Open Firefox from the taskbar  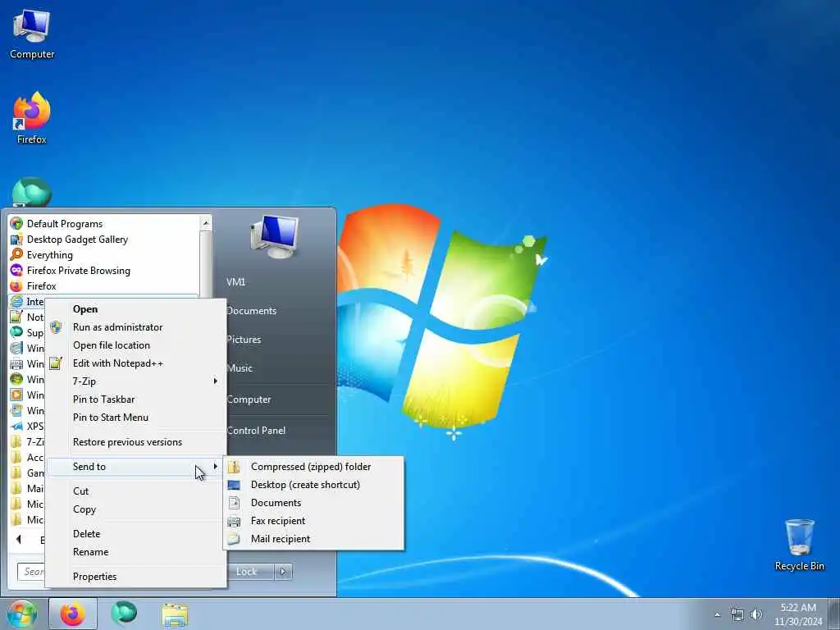click(73, 614)
